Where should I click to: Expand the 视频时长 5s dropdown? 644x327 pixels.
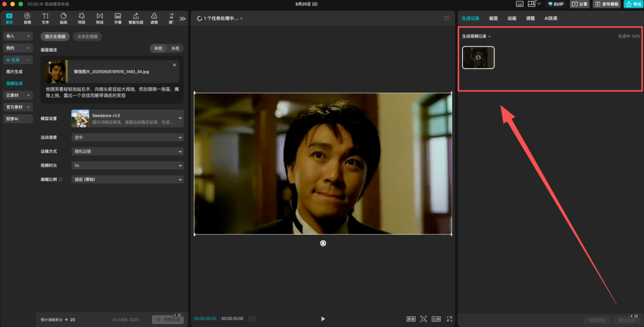click(x=127, y=165)
